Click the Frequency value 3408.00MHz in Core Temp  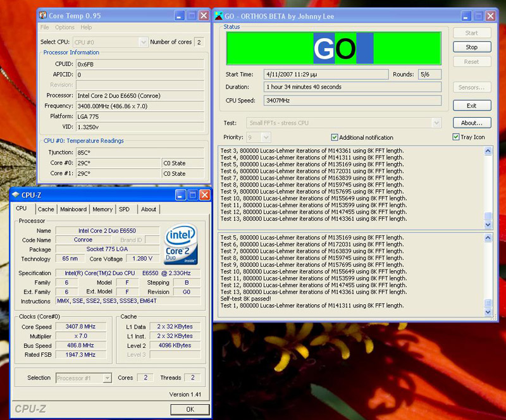click(x=140, y=106)
